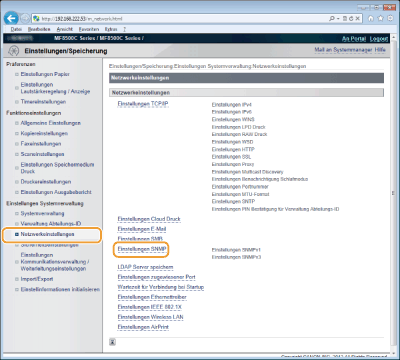
Task: Click the refresh icon in address bar
Action: (x=351, y=19)
